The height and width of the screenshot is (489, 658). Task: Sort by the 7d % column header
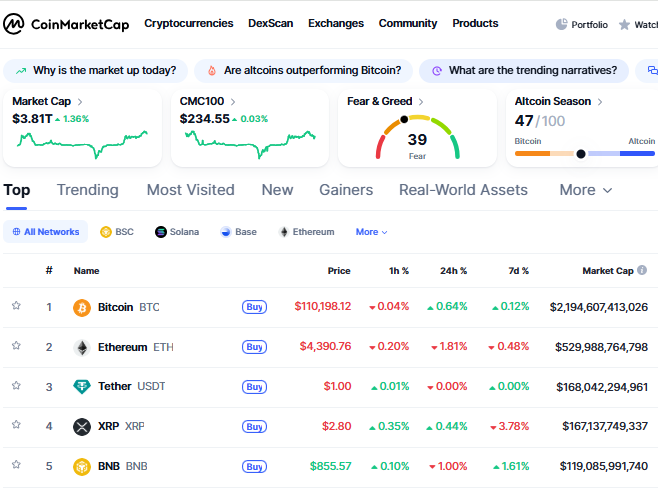click(x=518, y=271)
